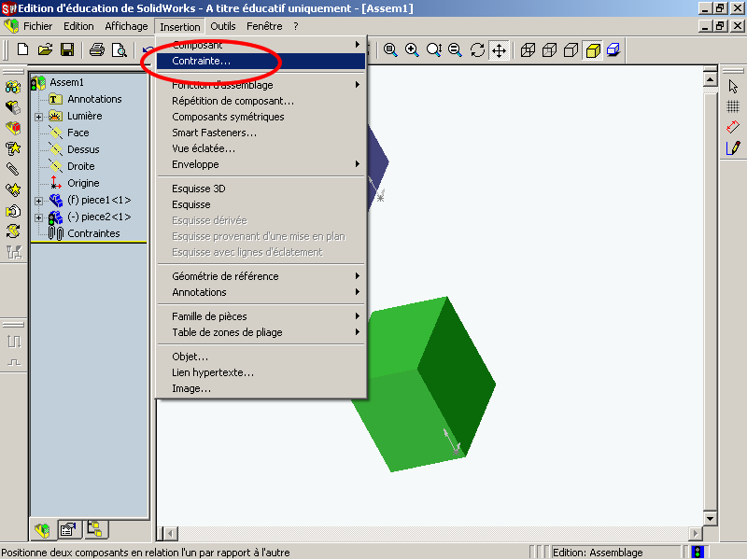The image size is (747, 560).
Task: Select Contraintes folder in tree
Action: 93,234
